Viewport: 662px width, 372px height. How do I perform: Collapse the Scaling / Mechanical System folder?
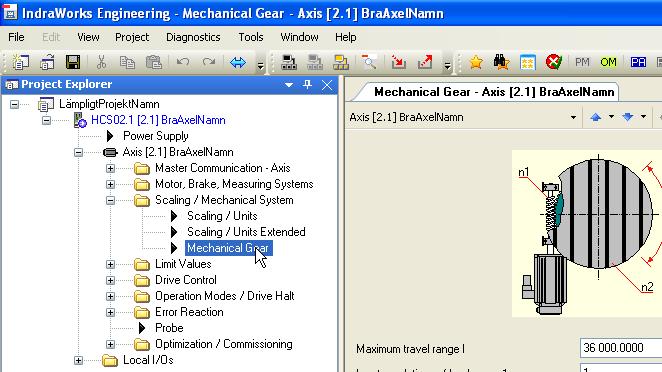(111, 200)
